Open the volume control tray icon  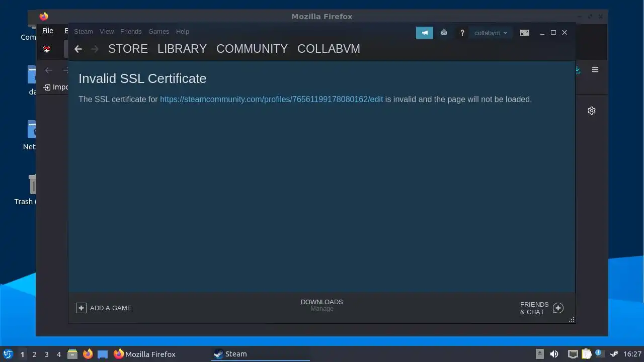coord(554,354)
